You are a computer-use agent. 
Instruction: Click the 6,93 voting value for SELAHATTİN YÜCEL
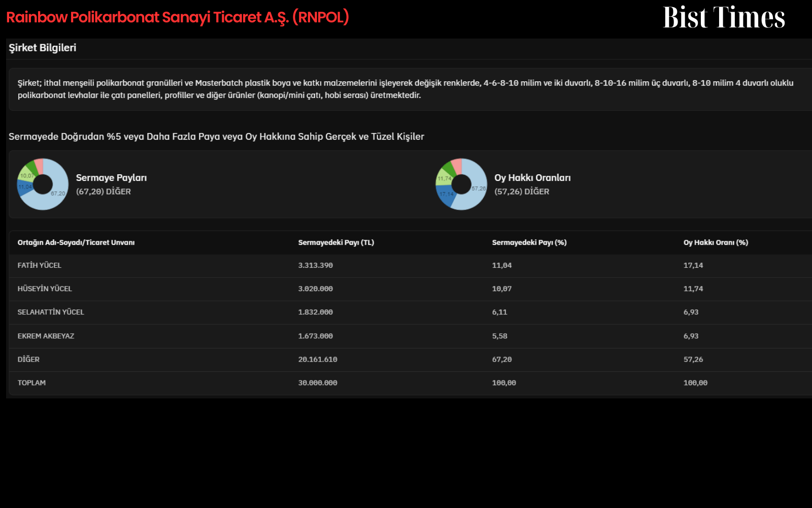(691, 312)
